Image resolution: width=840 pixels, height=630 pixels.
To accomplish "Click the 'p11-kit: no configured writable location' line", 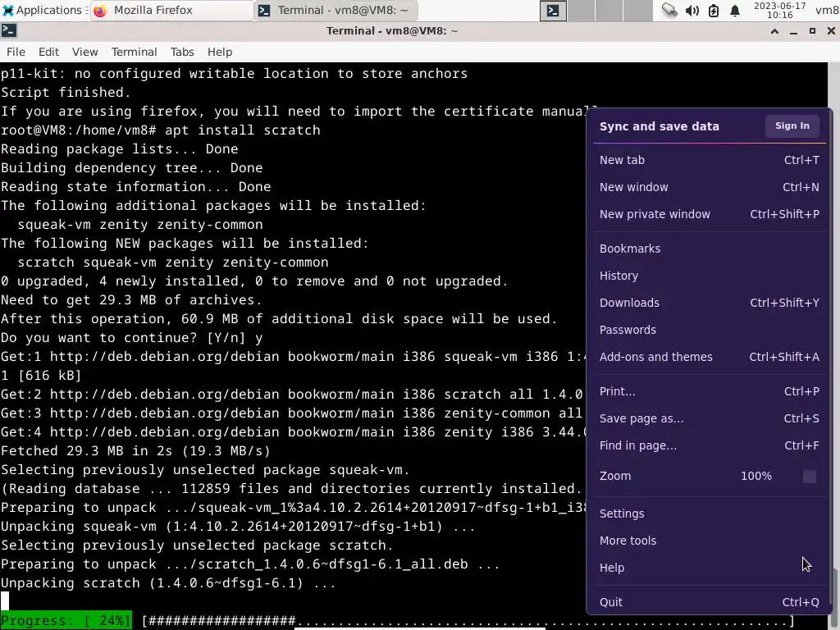I will click(x=234, y=73).
